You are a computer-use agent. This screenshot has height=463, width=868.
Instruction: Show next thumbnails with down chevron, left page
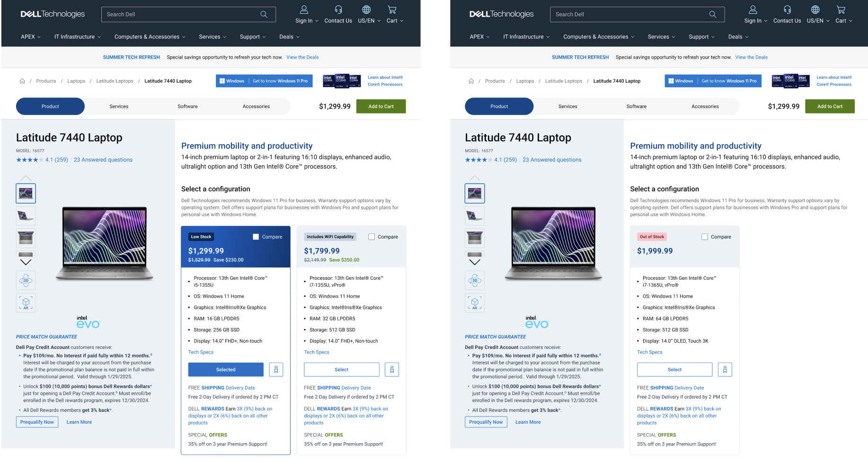[x=26, y=262]
